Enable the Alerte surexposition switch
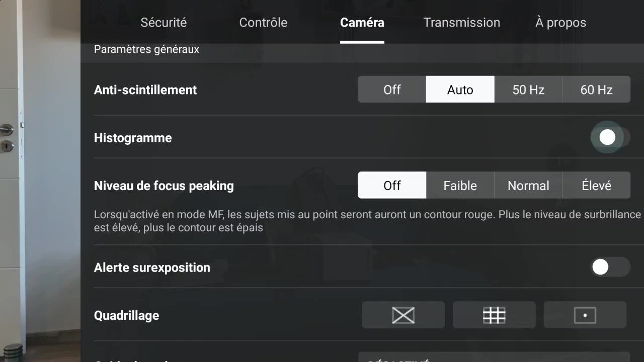 pyautogui.click(x=610, y=267)
